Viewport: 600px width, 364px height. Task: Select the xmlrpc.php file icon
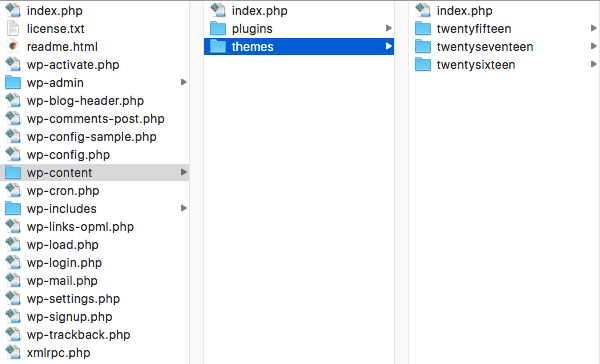tap(13, 353)
